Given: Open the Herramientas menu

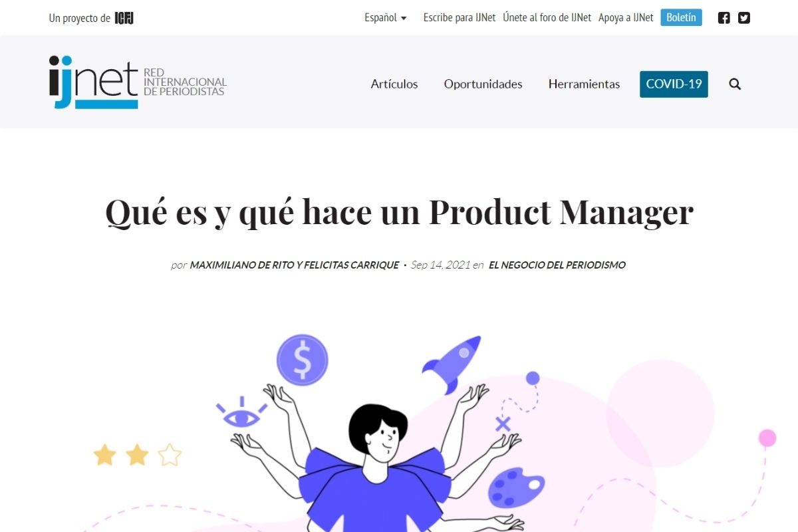Looking at the screenshot, I should click(x=584, y=84).
